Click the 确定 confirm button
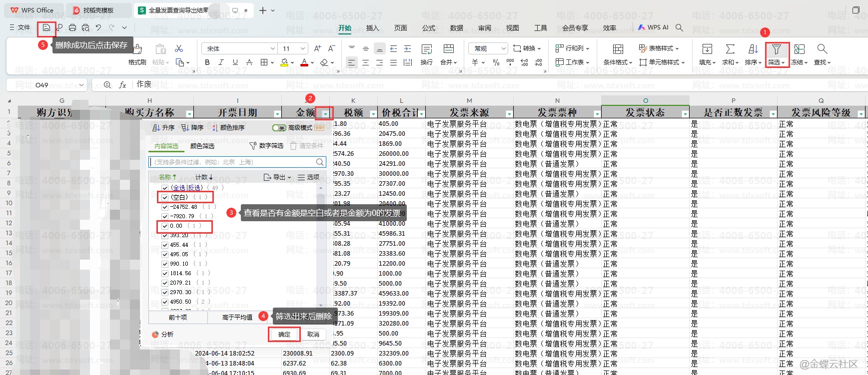 (284, 334)
